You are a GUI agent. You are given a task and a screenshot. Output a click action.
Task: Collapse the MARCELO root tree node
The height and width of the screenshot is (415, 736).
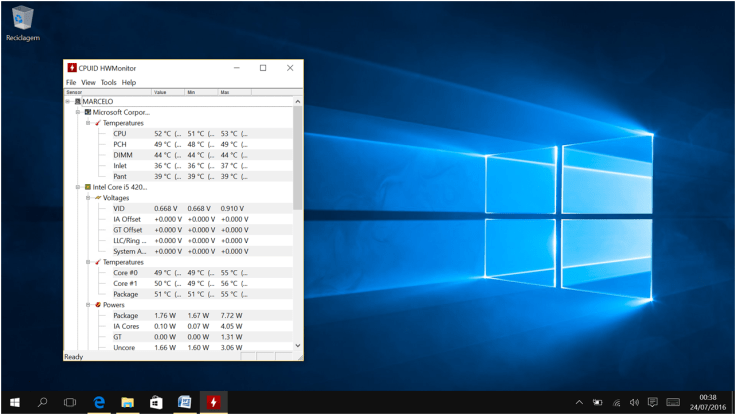click(x=68, y=101)
